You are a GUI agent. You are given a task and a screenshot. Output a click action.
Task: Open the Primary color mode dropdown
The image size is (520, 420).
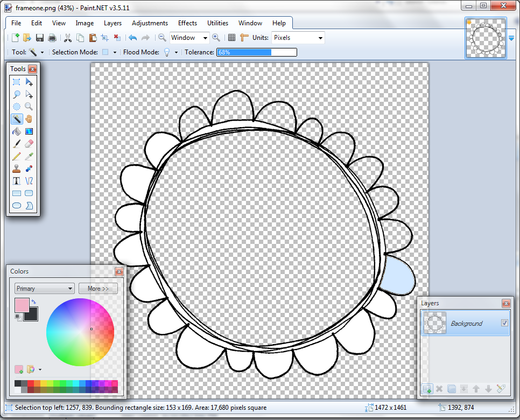pos(44,288)
